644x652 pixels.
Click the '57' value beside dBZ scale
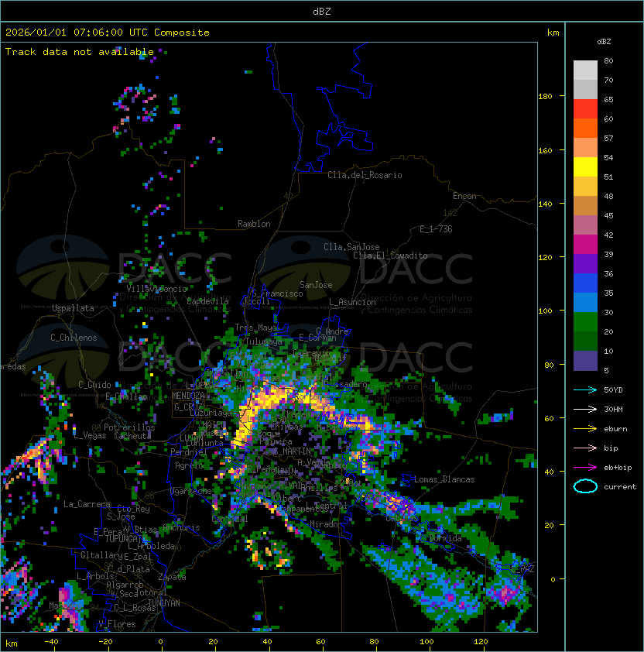coord(608,139)
